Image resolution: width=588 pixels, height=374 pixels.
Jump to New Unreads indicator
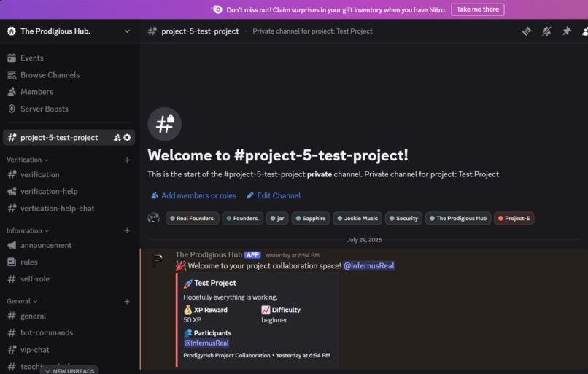coord(69,370)
